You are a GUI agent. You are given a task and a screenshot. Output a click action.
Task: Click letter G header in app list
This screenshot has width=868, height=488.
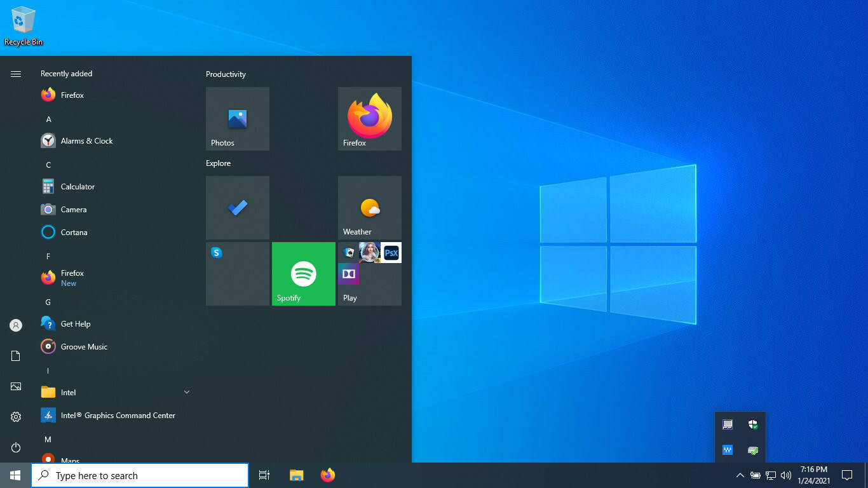[48, 302]
